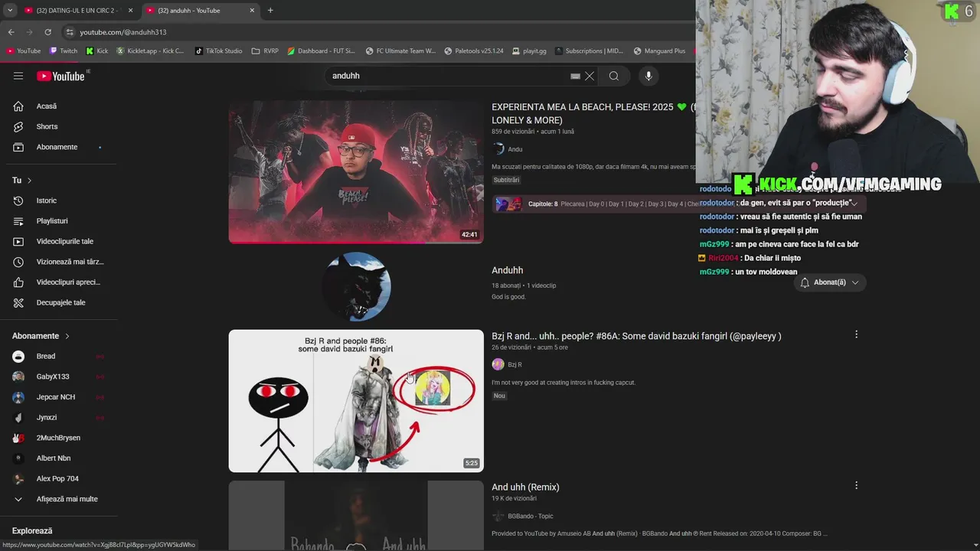Open the YouTube hamburger guide menu
Image resolution: width=980 pixels, height=551 pixels.
click(18, 76)
